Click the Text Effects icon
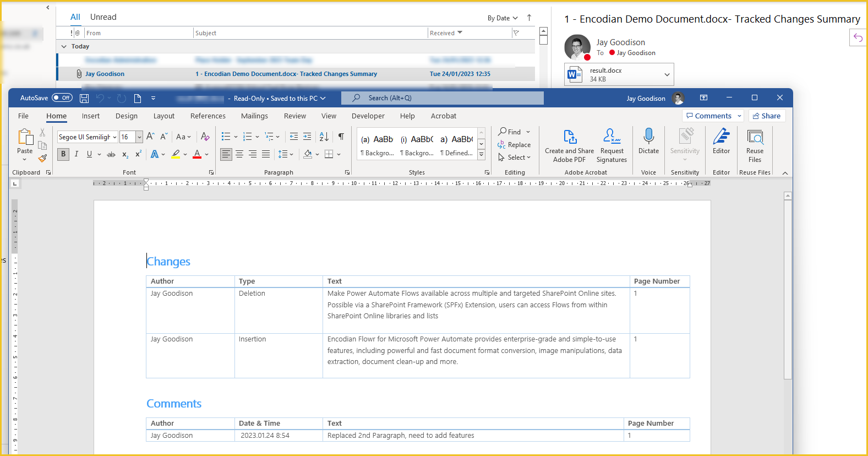 click(155, 154)
